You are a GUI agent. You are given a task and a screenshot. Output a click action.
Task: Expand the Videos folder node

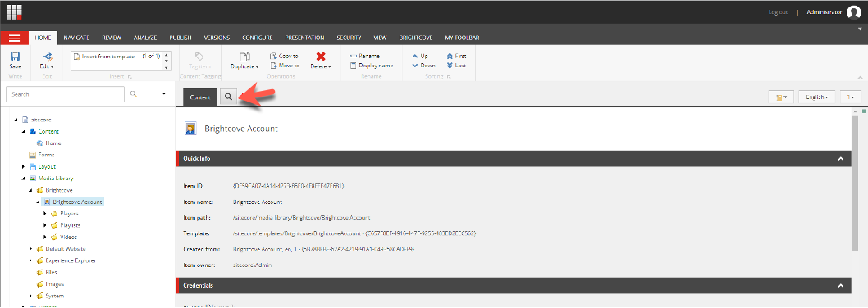pos(45,237)
